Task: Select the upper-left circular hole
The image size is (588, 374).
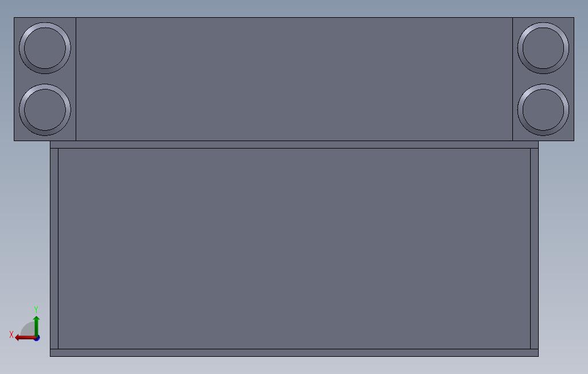Action: coord(45,48)
